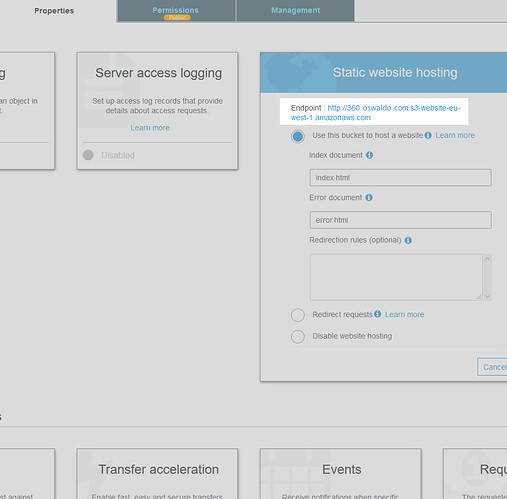Click the textarea resize grip icon
The width and height of the screenshot is (507, 499).
coord(479,296)
